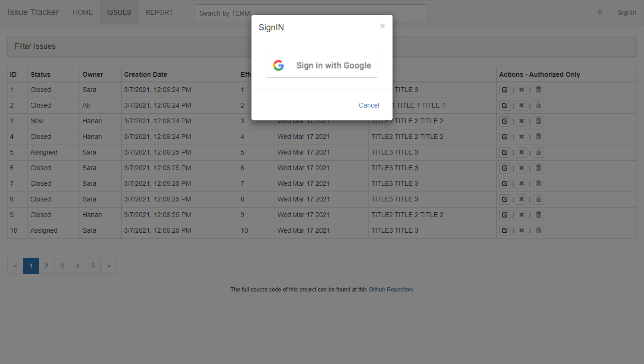Viewport: 644px width, 364px height.
Task: Close issue 2 using its X icon
Action: [521, 105]
